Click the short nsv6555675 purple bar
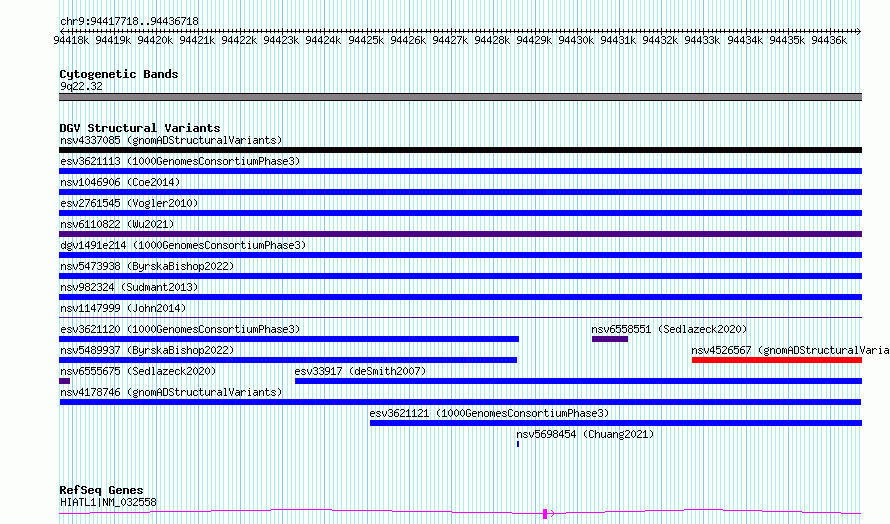This screenshot has width=890, height=524. pyautogui.click(x=64, y=381)
